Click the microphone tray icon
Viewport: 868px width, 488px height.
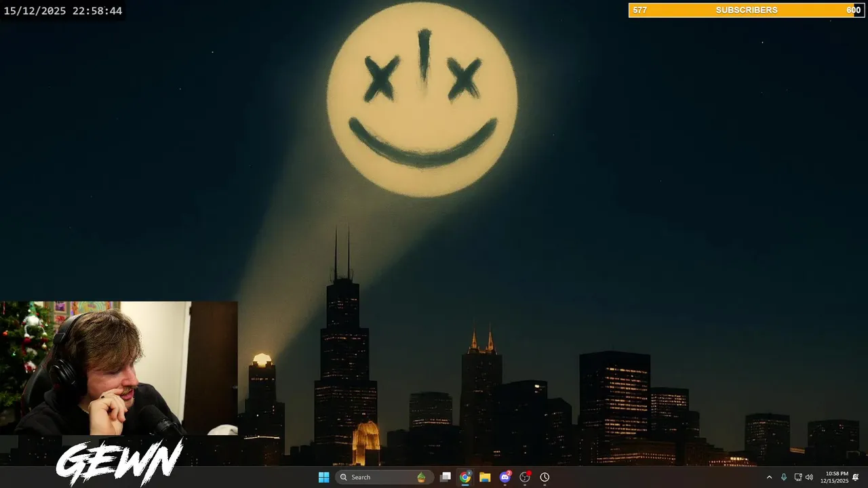pyautogui.click(x=784, y=477)
